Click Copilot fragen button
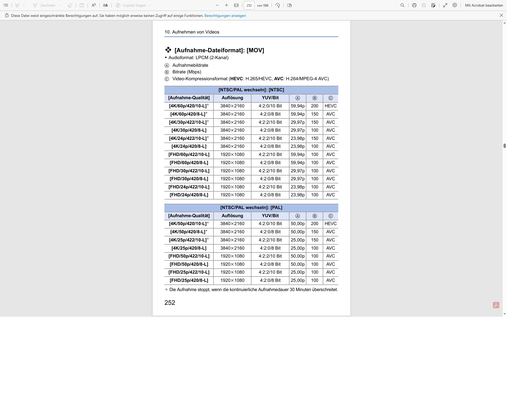 [131, 5]
